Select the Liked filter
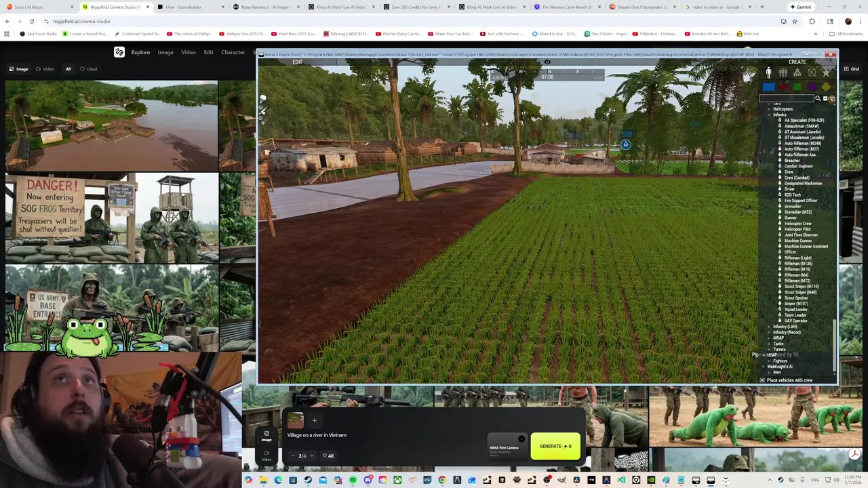Viewport: 868px width, 488px height. pyautogui.click(x=88, y=68)
